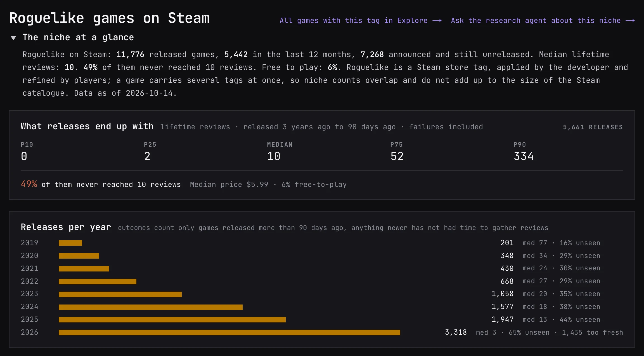
Task: Click the P75 value 52
Action: 397,156
